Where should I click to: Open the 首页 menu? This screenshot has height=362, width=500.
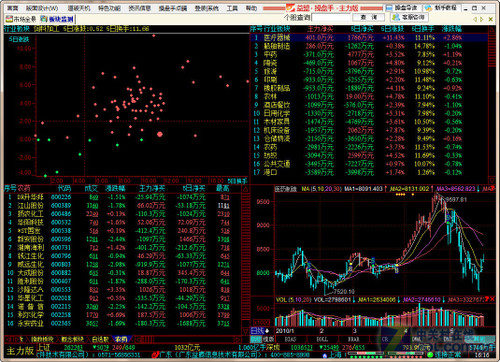pyautogui.click(x=12, y=8)
